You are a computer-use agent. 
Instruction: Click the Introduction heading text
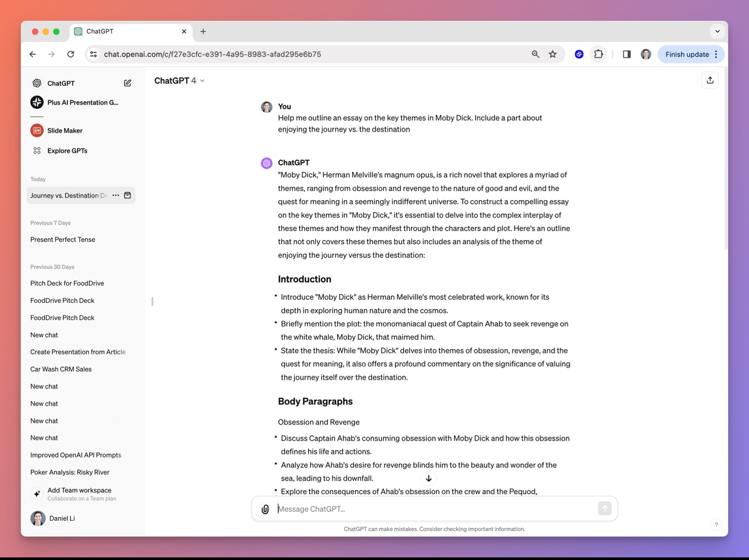pos(304,279)
